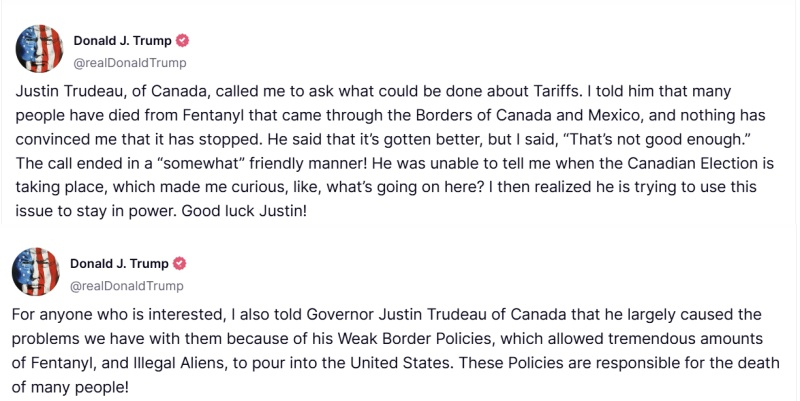
Task: Open the second post starting 'For anyone who is interested'
Action: pyautogui.click(x=395, y=350)
